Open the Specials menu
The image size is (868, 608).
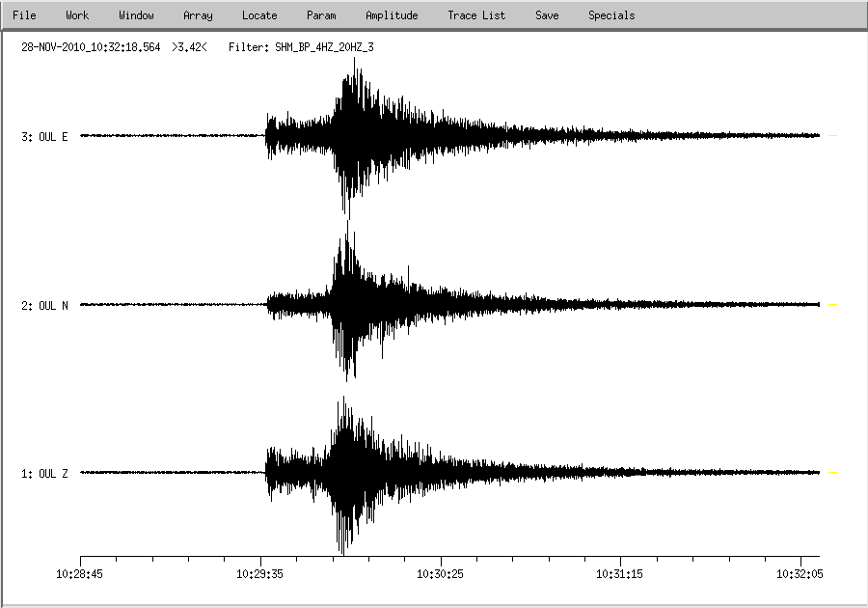611,15
